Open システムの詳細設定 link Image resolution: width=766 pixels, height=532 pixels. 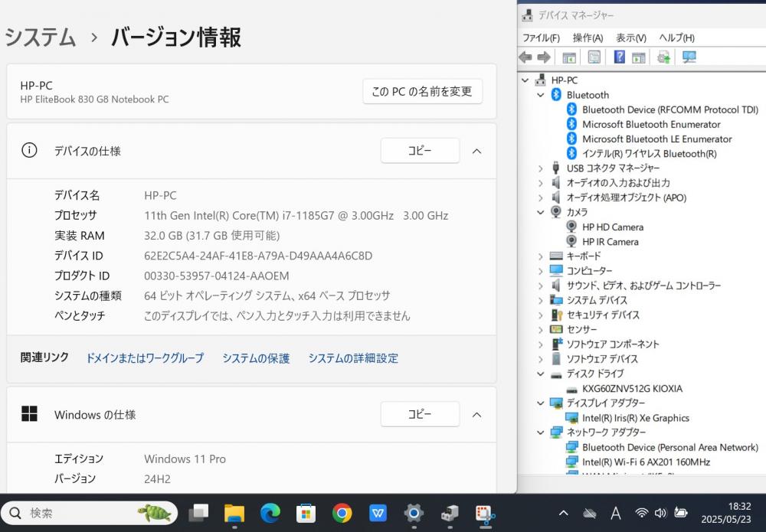(x=353, y=358)
